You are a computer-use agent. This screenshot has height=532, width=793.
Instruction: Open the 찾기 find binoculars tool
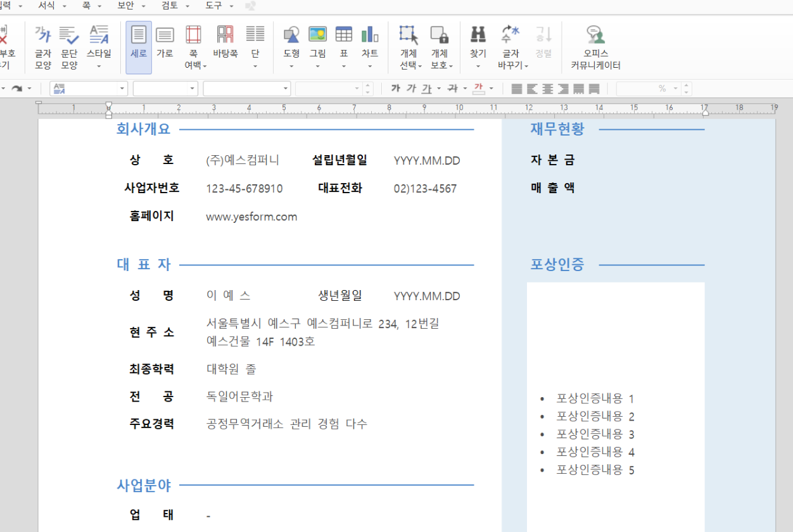pyautogui.click(x=478, y=42)
